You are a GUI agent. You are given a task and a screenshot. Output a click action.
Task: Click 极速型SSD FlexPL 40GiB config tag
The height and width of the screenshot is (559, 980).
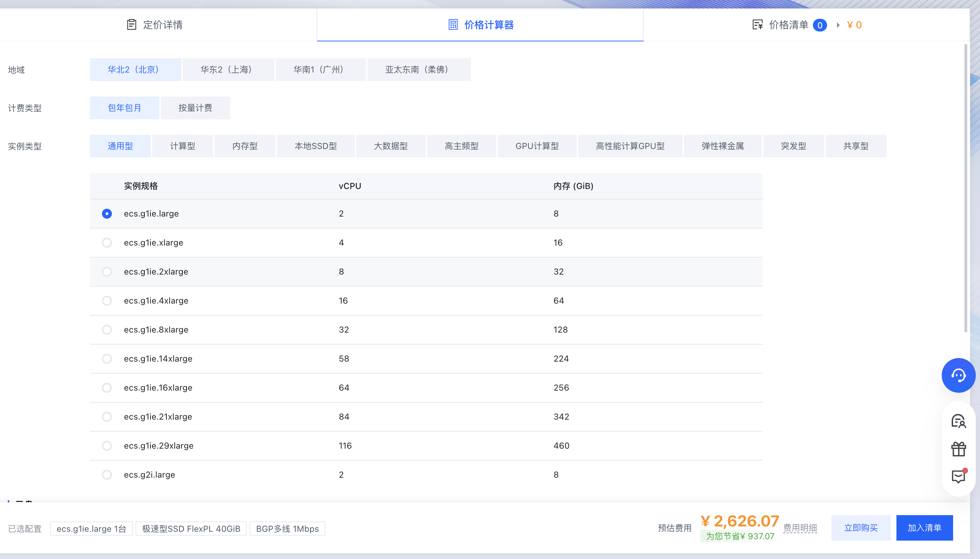191,529
